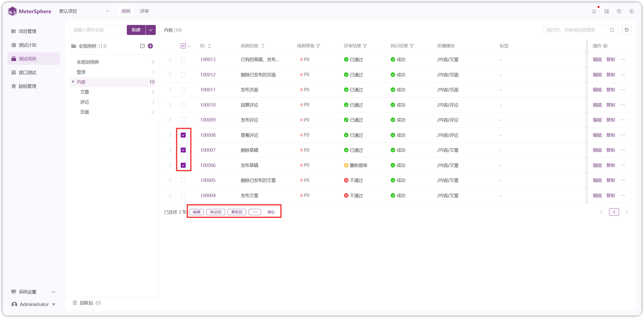Click the add module plus icon

pyautogui.click(x=150, y=46)
